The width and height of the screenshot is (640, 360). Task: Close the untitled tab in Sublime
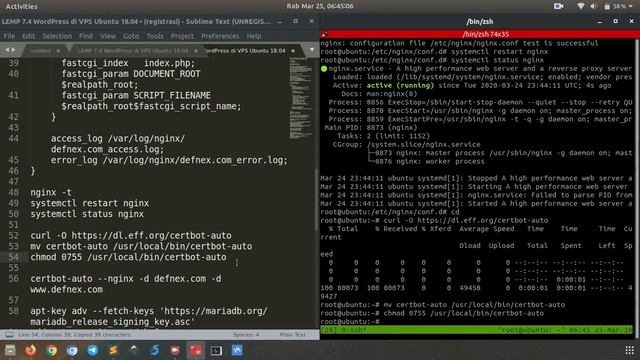click(58, 51)
